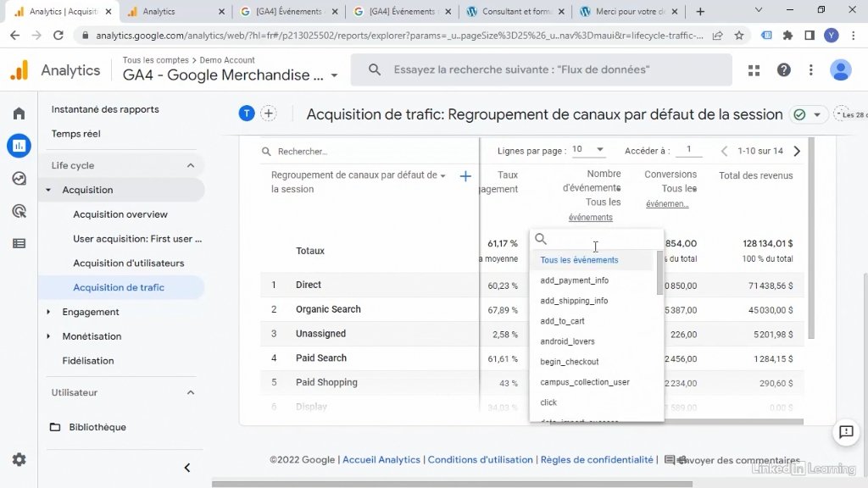Select begin_checkout event
The width and height of the screenshot is (868, 488).
569,362
